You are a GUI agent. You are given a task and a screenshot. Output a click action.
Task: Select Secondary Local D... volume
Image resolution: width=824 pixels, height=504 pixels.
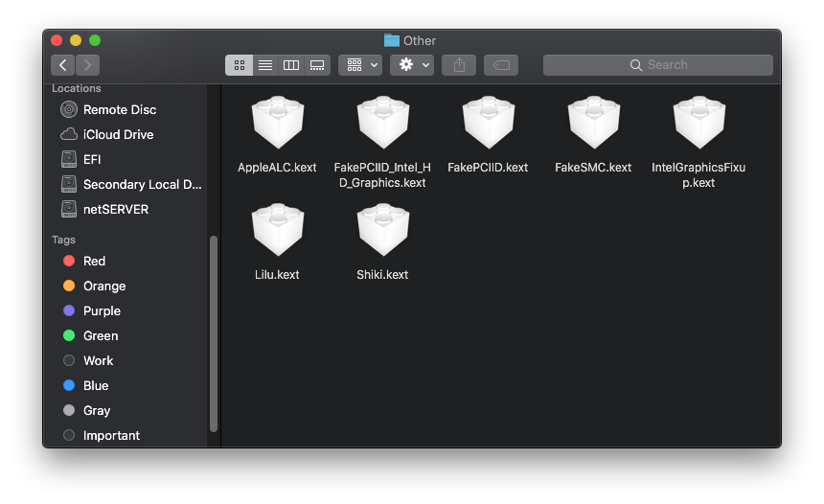(129, 185)
